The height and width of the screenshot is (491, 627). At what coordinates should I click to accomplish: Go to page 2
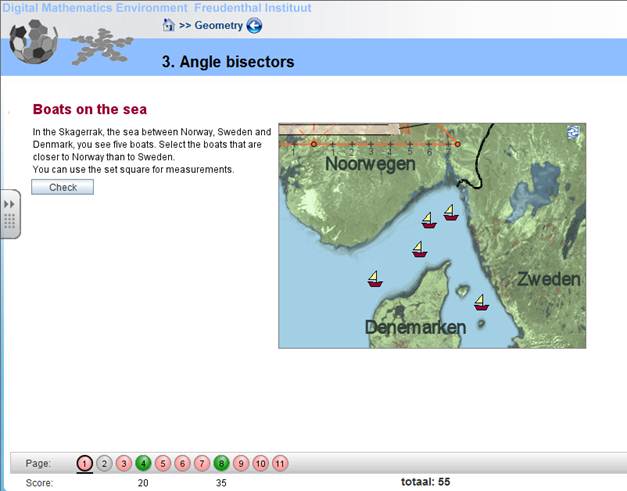pos(104,463)
